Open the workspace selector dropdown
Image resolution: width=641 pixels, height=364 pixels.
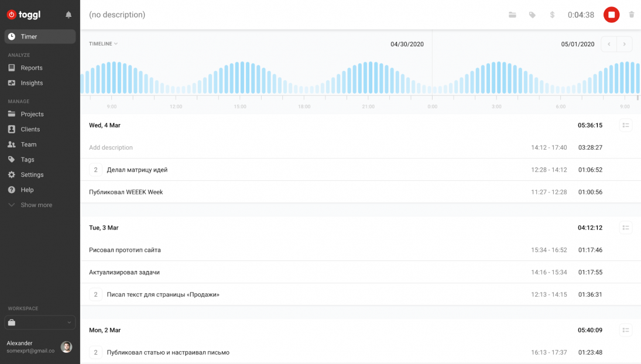[x=40, y=322]
